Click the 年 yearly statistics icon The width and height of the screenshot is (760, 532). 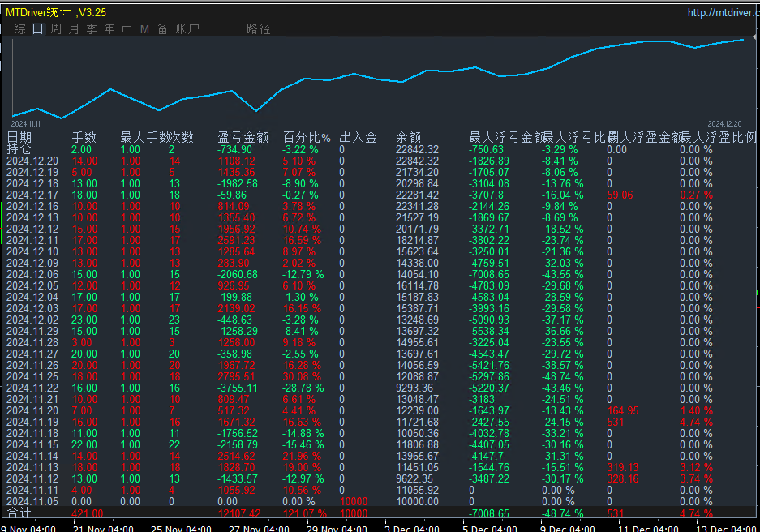click(x=109, y=28)
